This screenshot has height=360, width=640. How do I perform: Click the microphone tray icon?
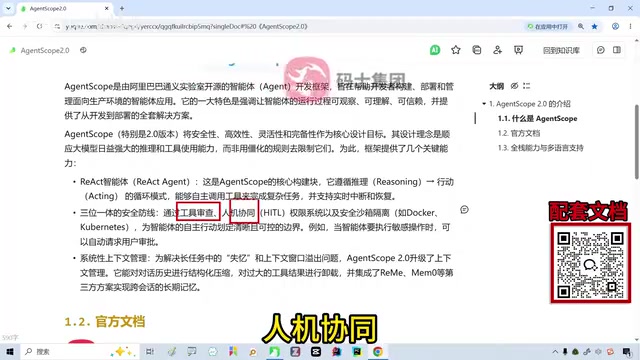coord(565,351)
